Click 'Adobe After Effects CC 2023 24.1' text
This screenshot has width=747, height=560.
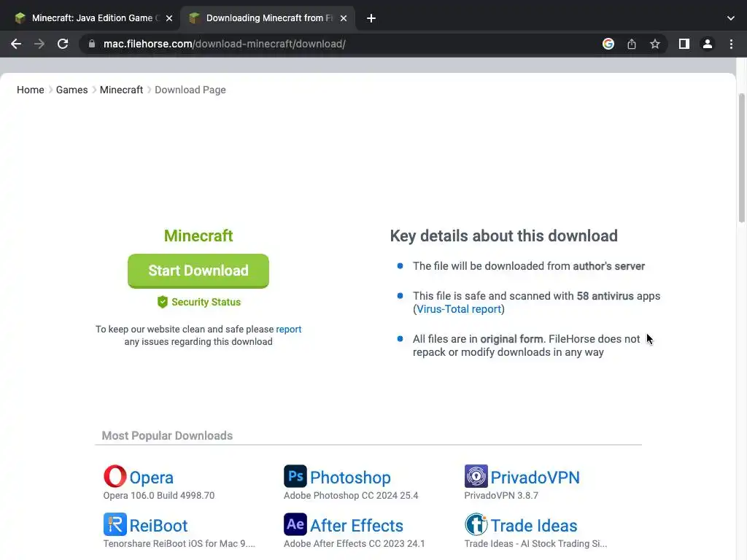click(354, 543)
